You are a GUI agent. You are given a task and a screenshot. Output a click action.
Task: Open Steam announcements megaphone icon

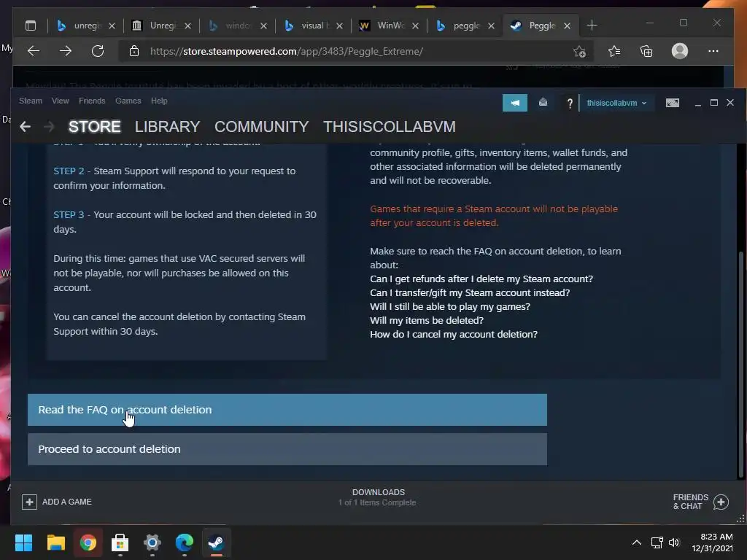pos(515,103)
